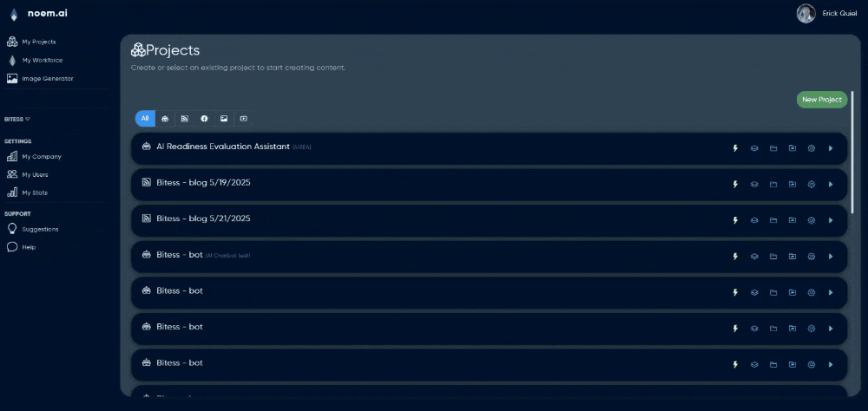Viewport: 868px width, 411px height.
Task: Click the projects list vertical scrollbar
Action: pyautogui.click(x=852, y=152)
